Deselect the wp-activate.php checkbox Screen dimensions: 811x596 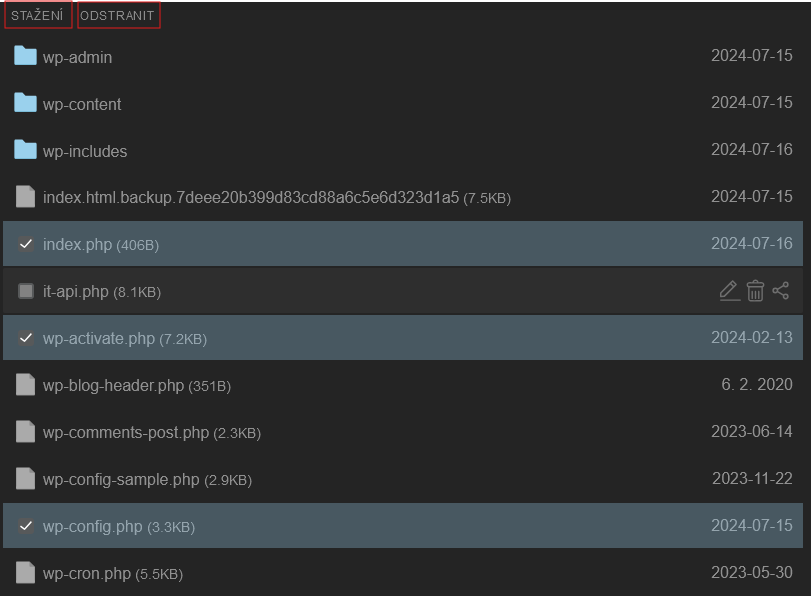[x=26, y=338]
